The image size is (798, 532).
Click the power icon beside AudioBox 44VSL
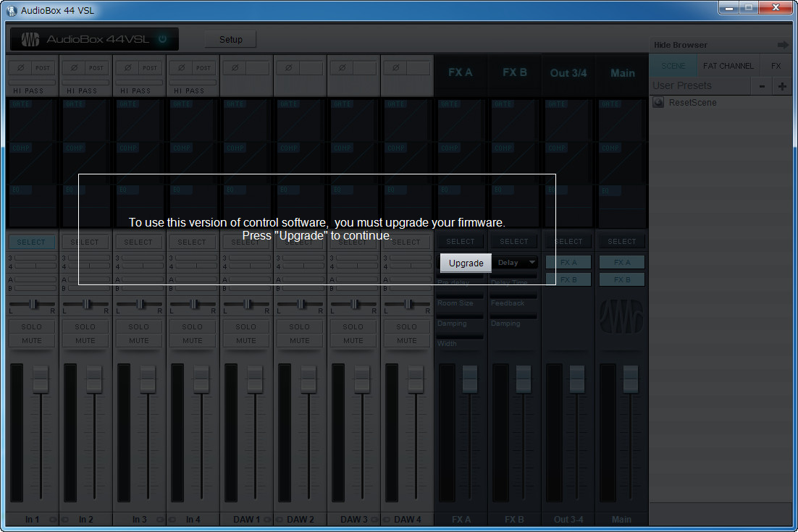[x=162, y=38]
